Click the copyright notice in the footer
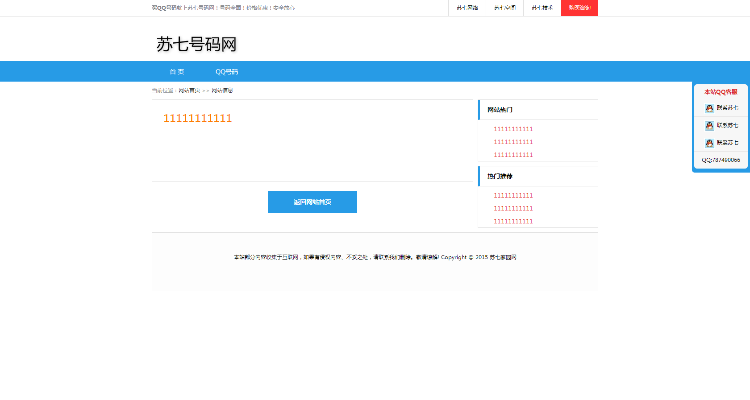Screen dimensions: 750x400 click(x=375, y=257)
